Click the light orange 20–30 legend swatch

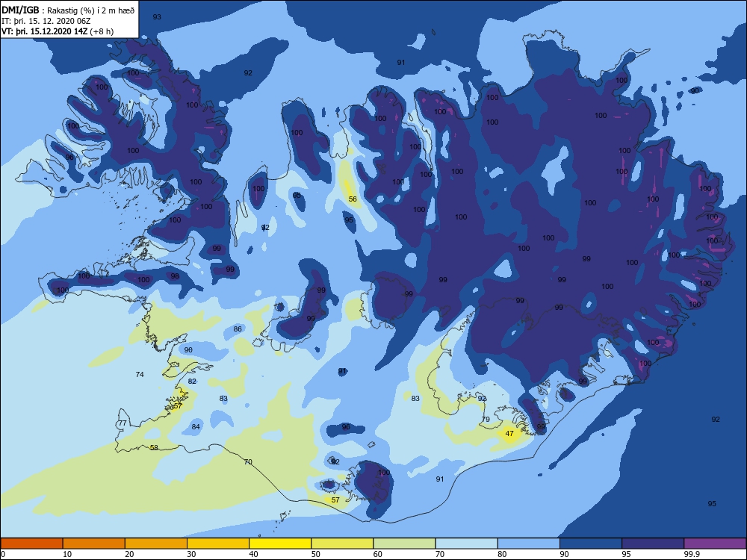pos(156,544)
